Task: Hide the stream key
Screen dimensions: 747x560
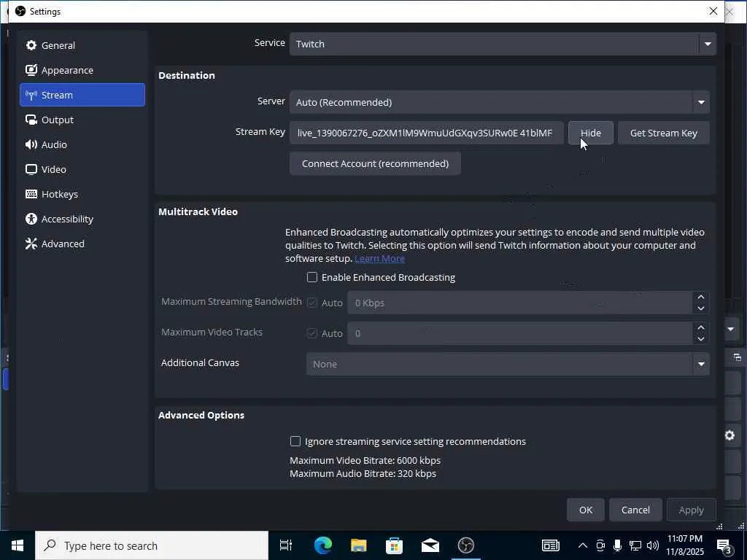Action: (x=590, y=133)
